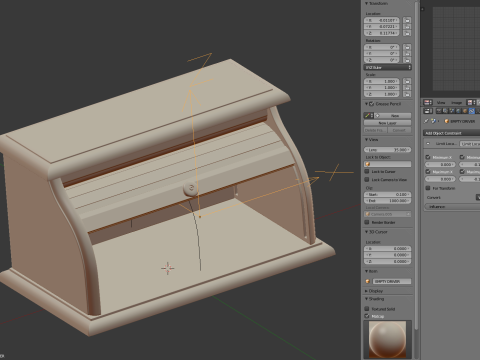
Task: Click object icon in Item name panel
Action: 368,282
